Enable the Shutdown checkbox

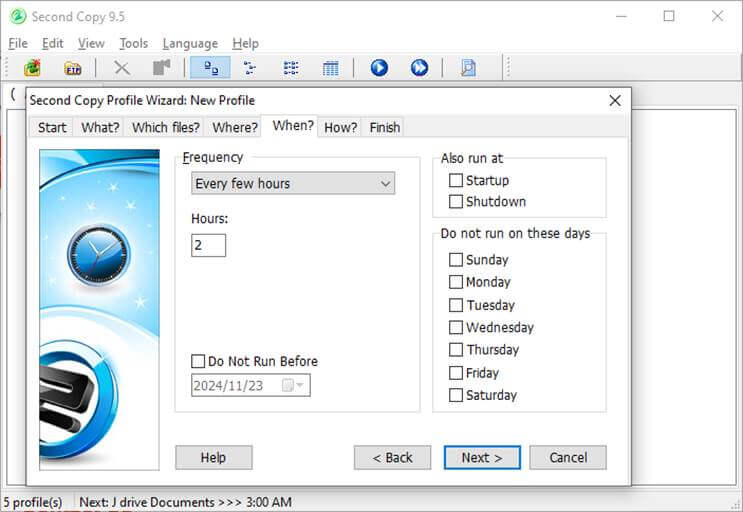click(x=456, y=201)
